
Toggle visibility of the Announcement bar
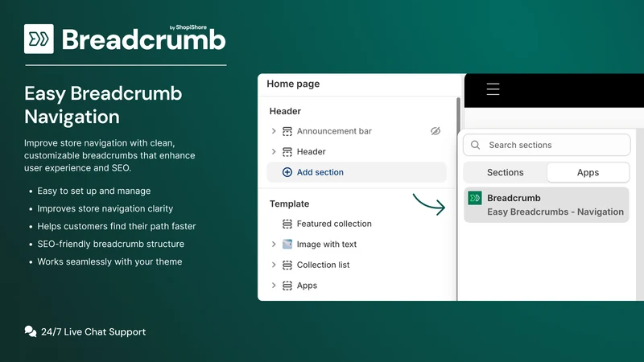pyautogui.click(x=436, y=131)
